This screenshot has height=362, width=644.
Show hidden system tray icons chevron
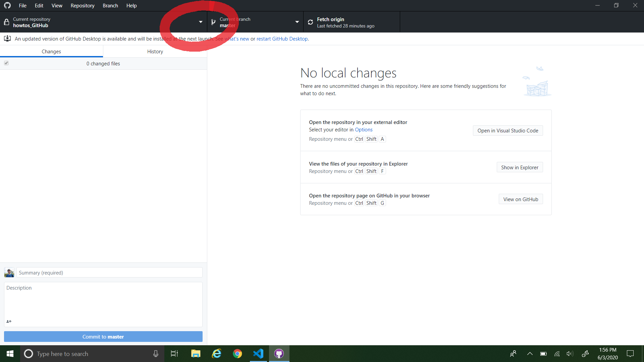point(530,354)
